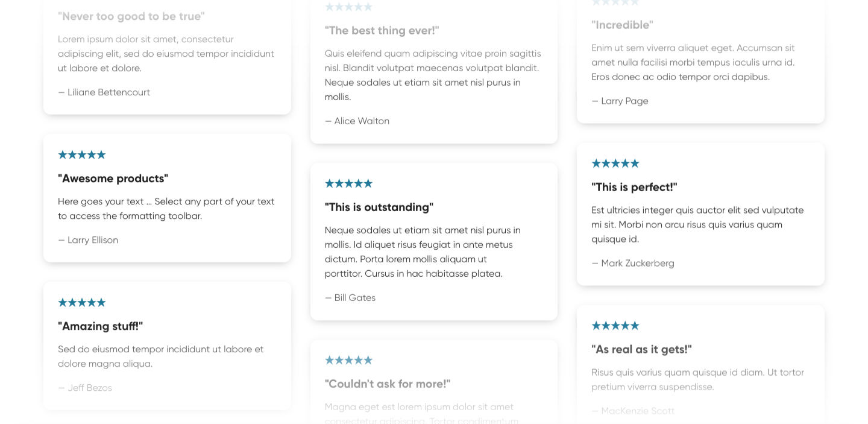Click the Larry Page author name
Image resolution: width=868 pixels, height=424 pixels.
tap(624, 101)
